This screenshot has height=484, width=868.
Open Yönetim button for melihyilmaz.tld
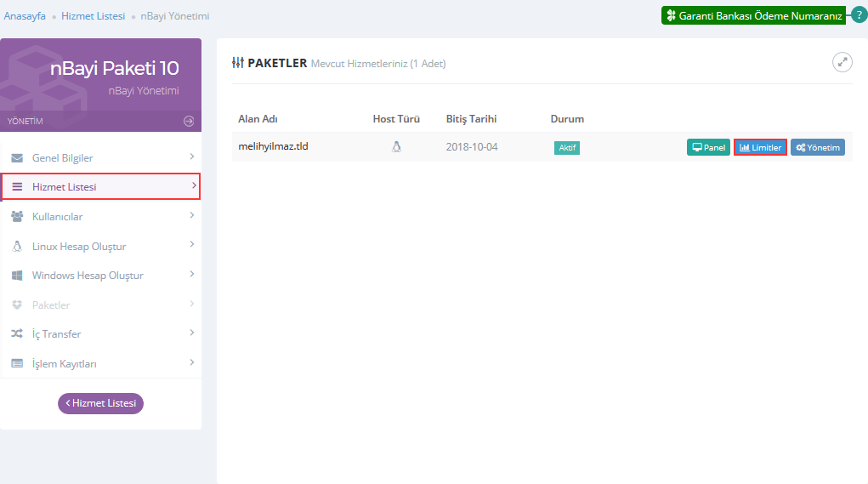[817, 147]
